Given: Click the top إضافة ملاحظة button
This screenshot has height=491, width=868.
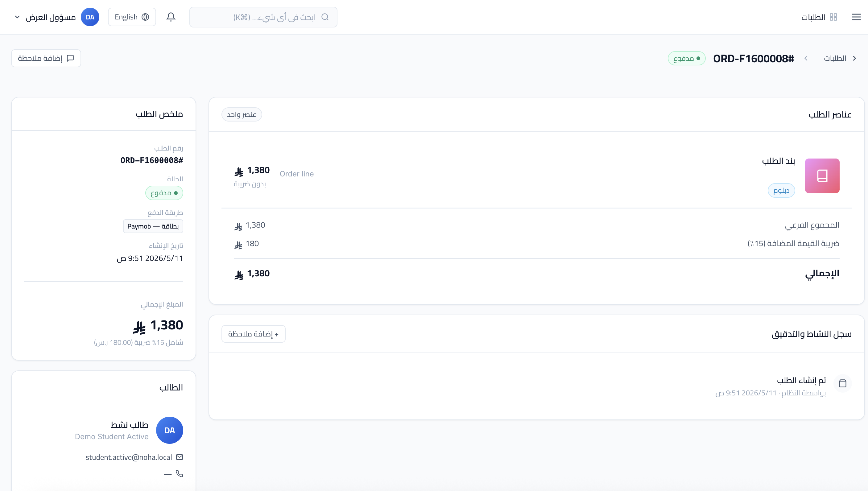Looking at the screenshot, I should pyautogui.click(x=46, y=58).
